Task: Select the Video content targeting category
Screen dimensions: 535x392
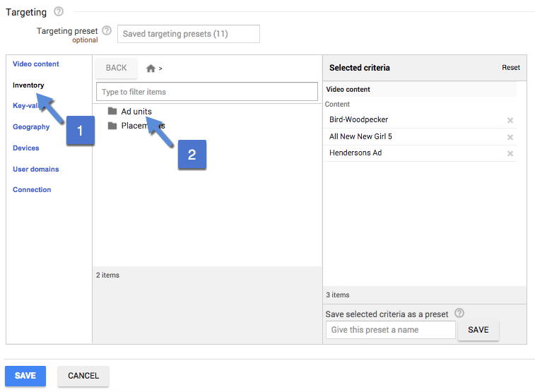Action: [x=36, y=64]
